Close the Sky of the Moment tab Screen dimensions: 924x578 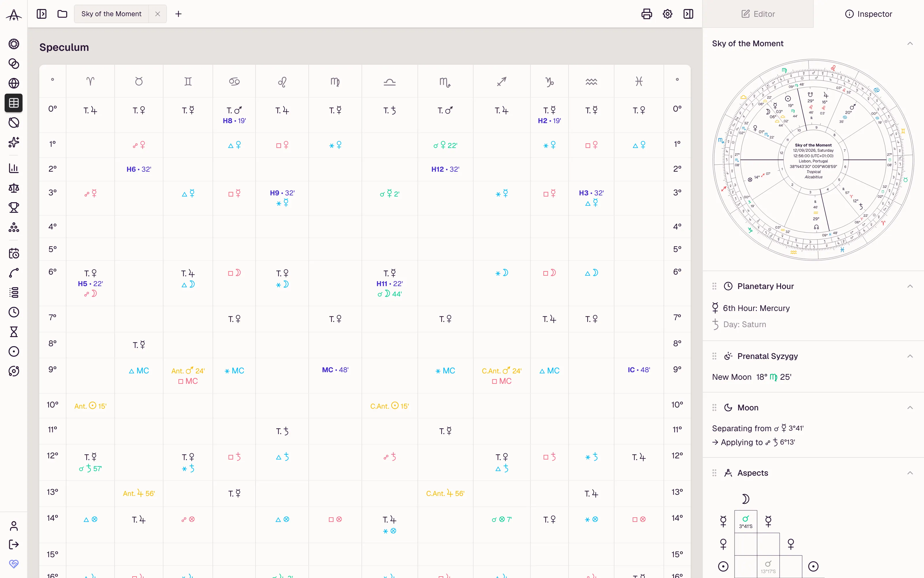[158, 14]
